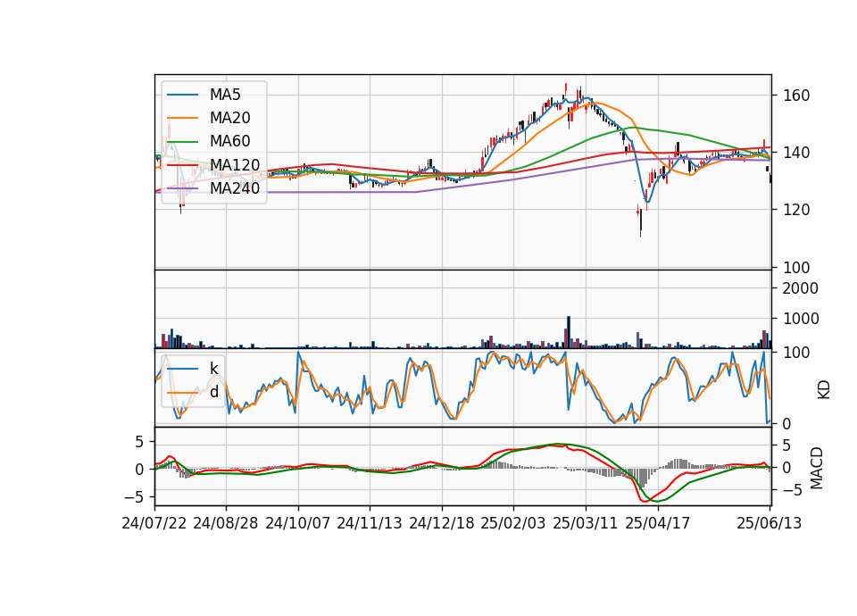Image resolution: width=857 pixels, height=616 pixels.
Task: Click the 24/10/07 date tick label
Action: point(298,523)
